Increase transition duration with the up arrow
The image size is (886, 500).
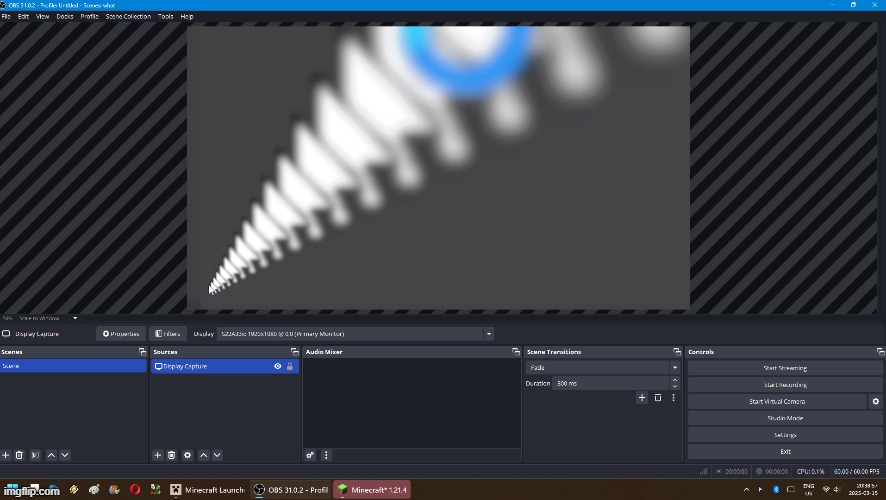675,380
